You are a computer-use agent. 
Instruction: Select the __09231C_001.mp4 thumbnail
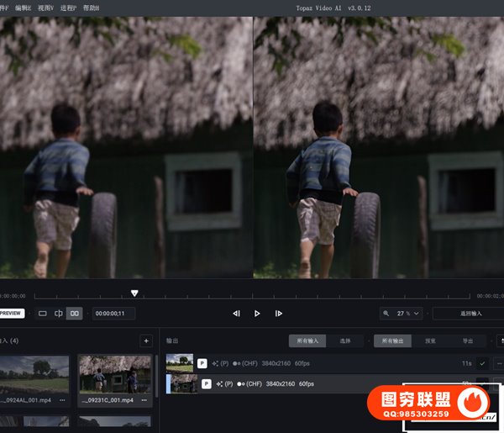(115, 373)
